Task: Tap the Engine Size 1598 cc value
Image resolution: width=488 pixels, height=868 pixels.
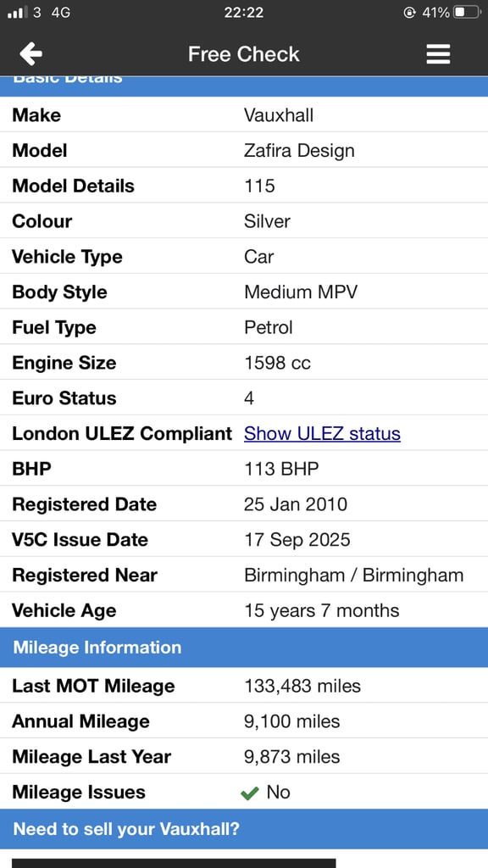Action: 277,363
